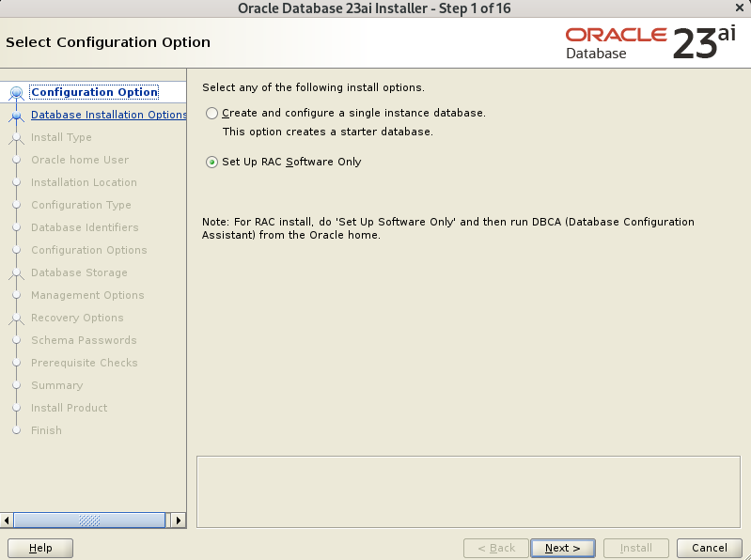Open the Configuration Option step in sidebar
The width and height of the screenshot is (751, 560).
point(94,92)
